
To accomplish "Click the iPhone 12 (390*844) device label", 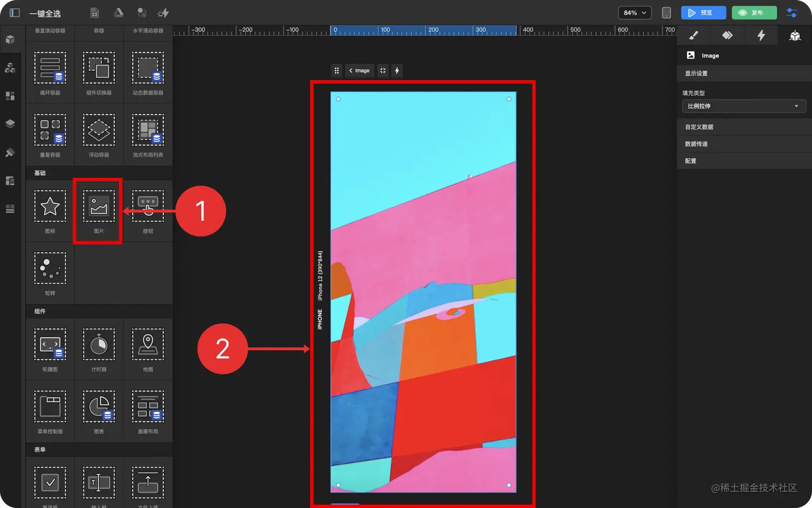I will click(x=320, y=275).
